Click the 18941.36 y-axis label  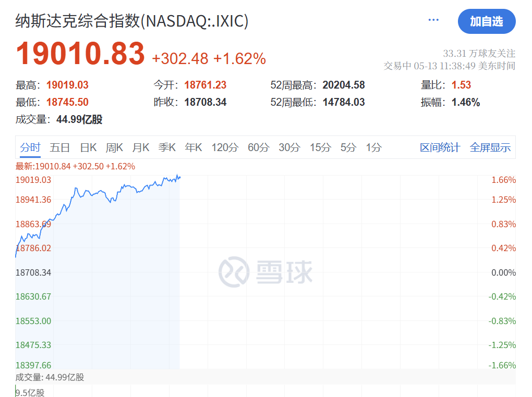(33, 200)
